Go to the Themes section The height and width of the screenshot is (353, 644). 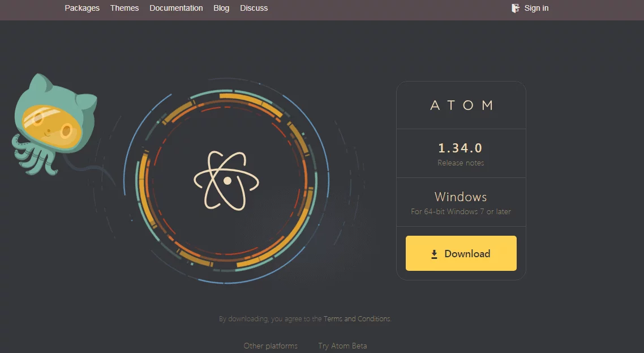click(124, 8)
